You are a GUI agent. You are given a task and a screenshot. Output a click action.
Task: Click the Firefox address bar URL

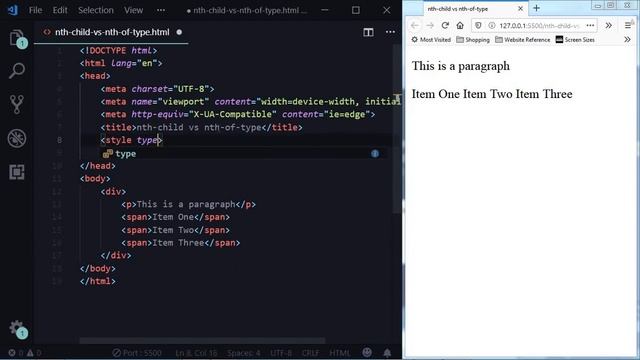tap(539, 26)
